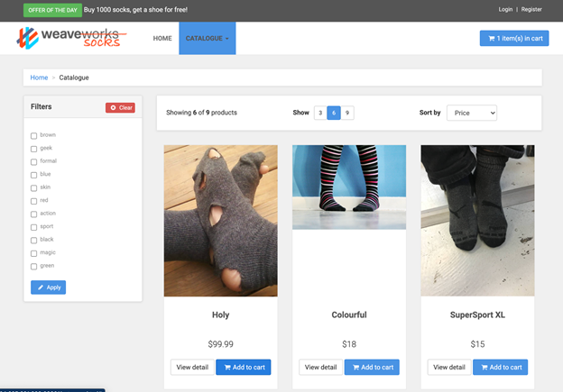563x392 pixels.
Task: Clear all filters with the Clear button
Action: click(120, 107)
